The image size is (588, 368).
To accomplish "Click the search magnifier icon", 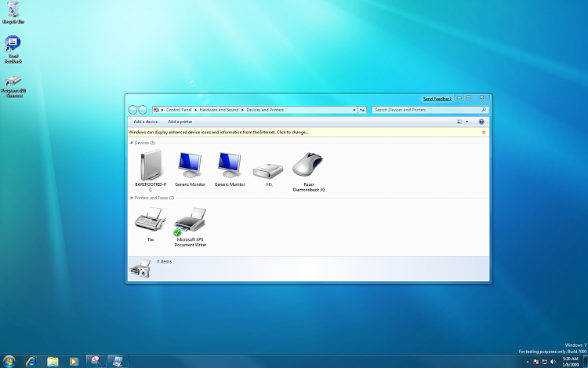I will point(484,110).
